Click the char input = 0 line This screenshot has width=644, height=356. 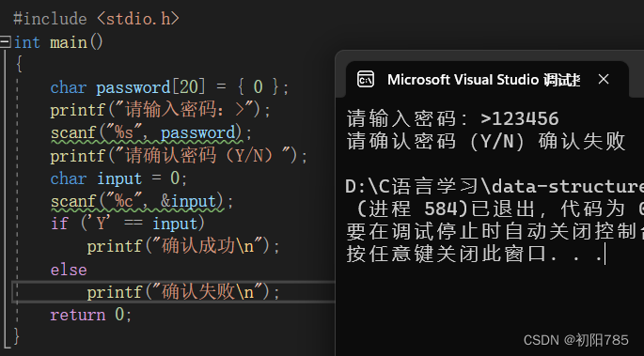118,178
